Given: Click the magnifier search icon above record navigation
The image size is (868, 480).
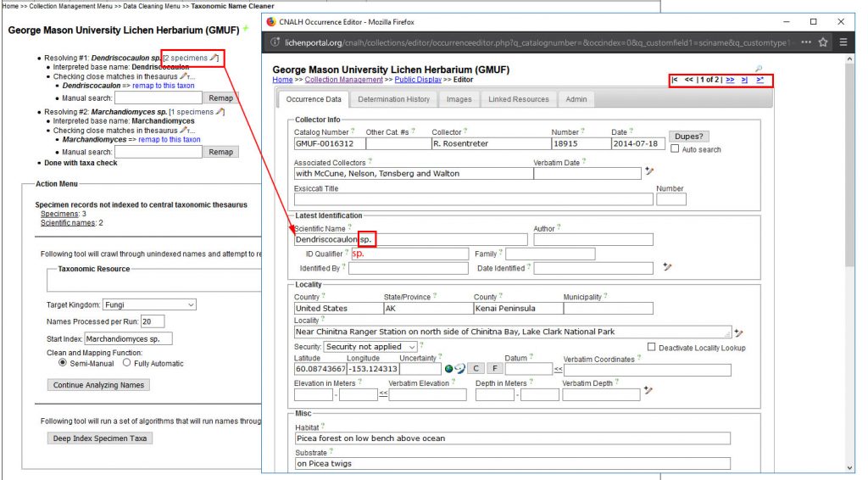Looking at the screenshot, I should tap(759, 69).
